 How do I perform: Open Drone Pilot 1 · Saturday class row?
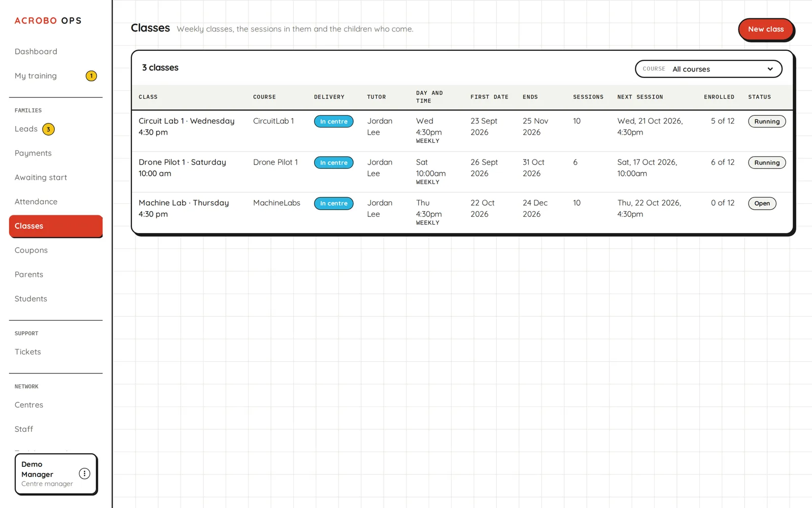462,172
